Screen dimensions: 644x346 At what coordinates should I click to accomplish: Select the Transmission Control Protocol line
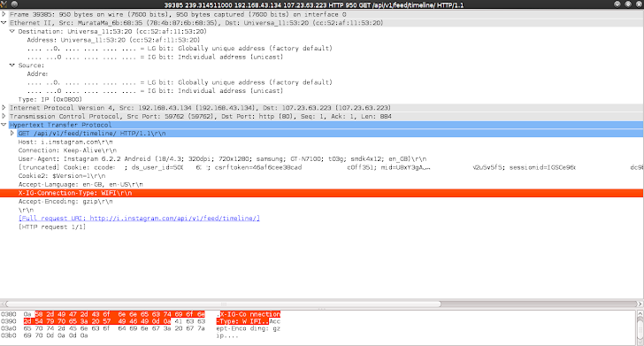coord(201,117)
